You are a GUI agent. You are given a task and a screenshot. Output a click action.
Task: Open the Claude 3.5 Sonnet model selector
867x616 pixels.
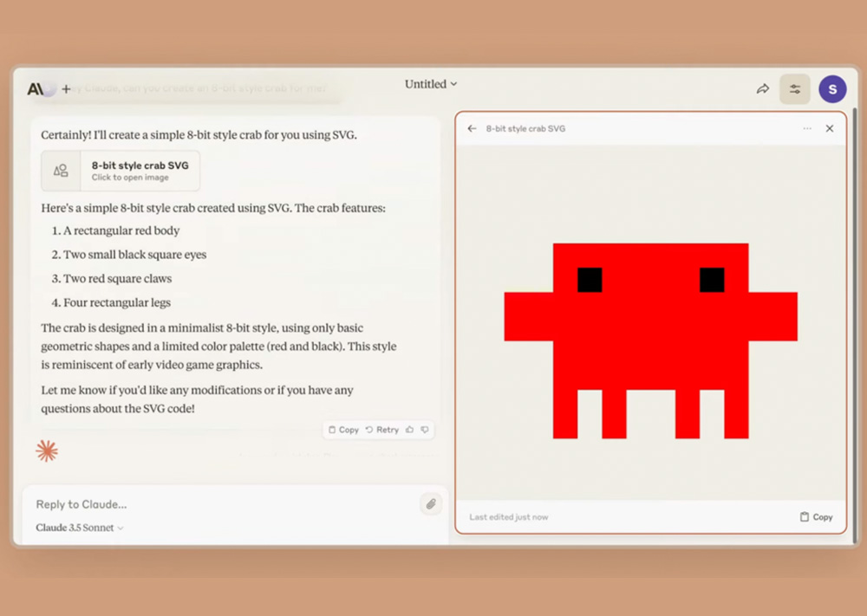pos(80,528)
